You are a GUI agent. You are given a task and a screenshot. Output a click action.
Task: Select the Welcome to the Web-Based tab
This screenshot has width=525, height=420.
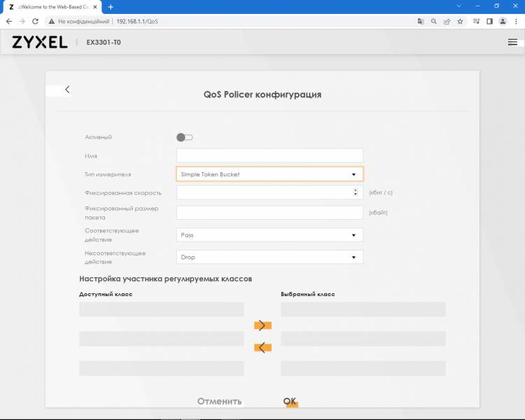52,7
